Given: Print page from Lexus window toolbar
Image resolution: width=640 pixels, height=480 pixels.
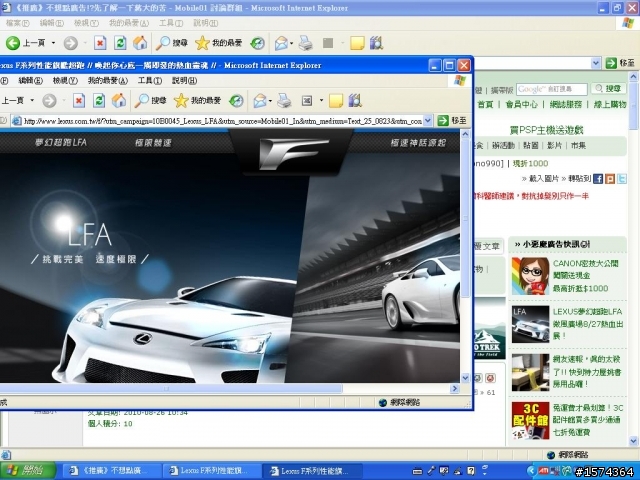Looking at the screenshot, I should click(x=284, y=100).
